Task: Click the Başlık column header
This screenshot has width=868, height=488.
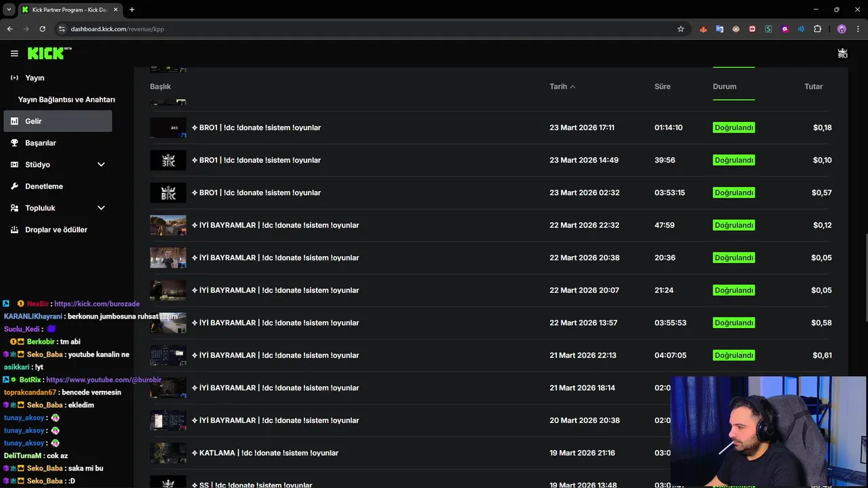Action: point(160,87)
